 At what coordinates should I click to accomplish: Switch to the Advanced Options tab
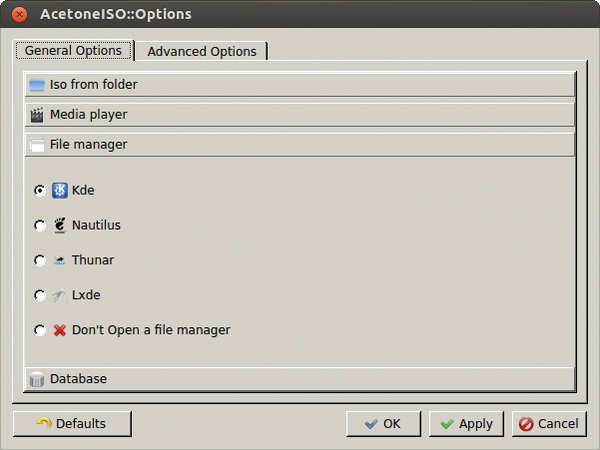[x=202, y=51]
